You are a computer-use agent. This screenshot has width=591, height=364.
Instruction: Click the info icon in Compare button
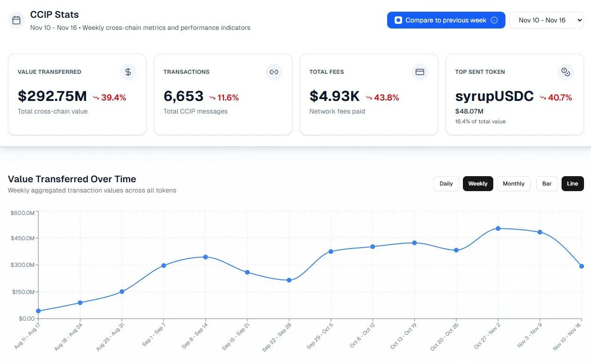[x=494, y=20]
